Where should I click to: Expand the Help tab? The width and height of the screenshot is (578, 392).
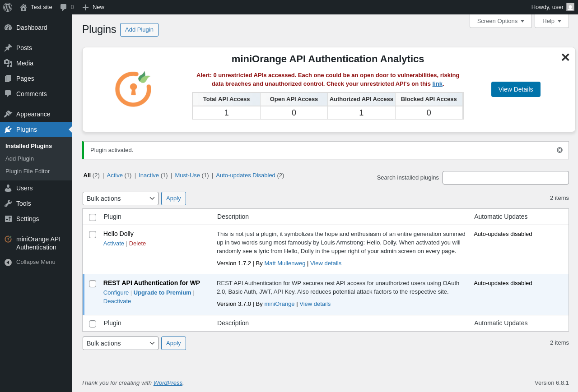(551, 21)
